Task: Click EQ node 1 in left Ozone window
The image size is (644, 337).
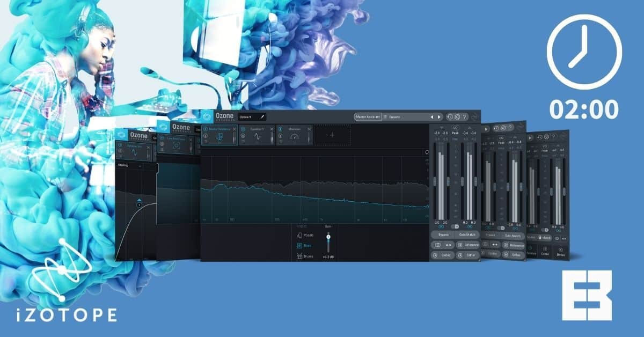Action: tap(139, 205)
